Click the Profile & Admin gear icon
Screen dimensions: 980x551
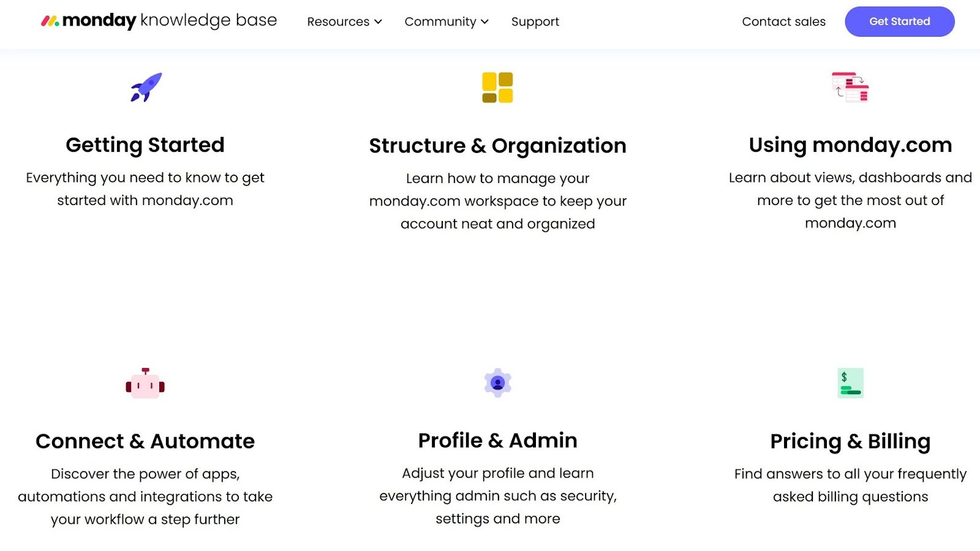[497, 383]
